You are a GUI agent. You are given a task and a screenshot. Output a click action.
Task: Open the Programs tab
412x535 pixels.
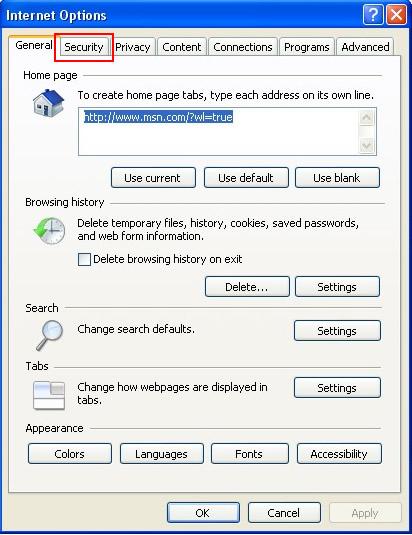click(307, 47)
